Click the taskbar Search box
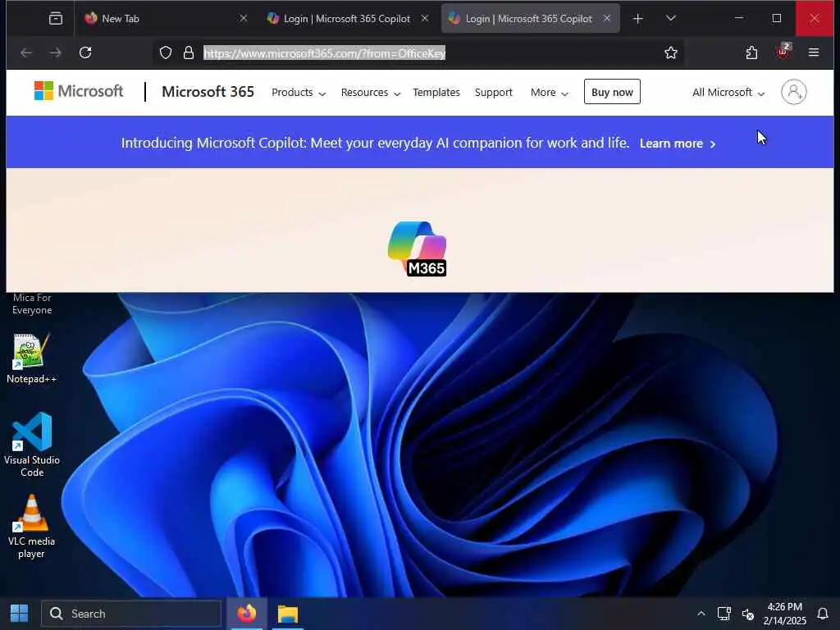The height and width of the screenshot is (630, 840). pos(131,614)
